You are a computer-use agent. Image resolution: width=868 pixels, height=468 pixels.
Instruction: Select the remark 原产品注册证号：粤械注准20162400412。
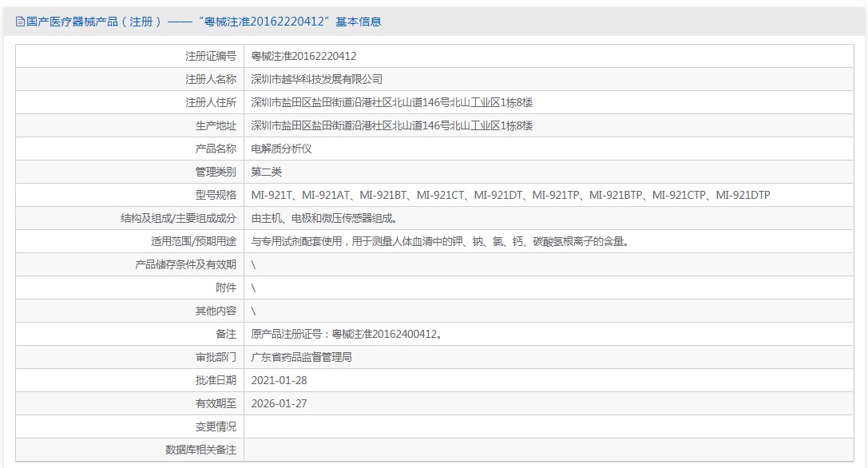347,334
